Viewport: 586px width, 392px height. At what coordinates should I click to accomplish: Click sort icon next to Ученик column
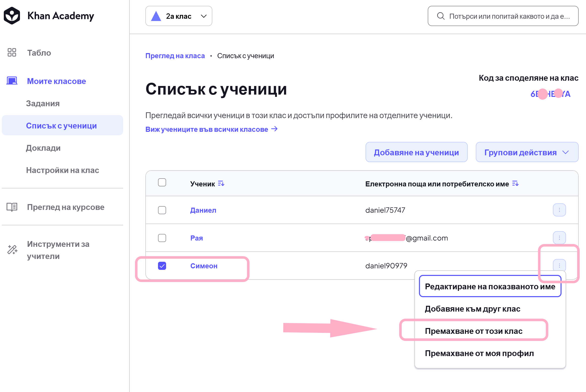point(221,184)
